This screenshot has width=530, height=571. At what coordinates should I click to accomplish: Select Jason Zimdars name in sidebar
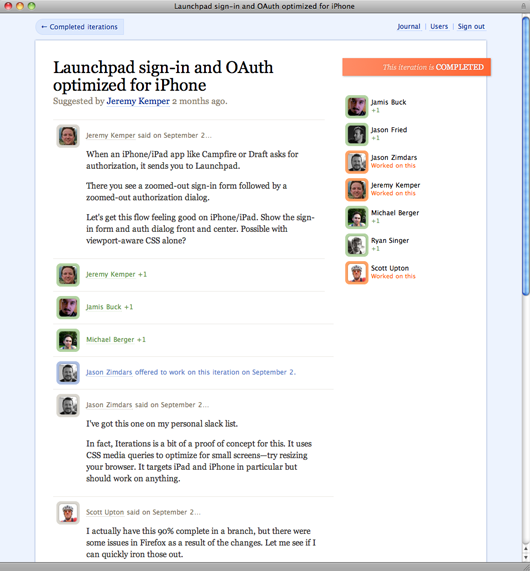[394, 158]
